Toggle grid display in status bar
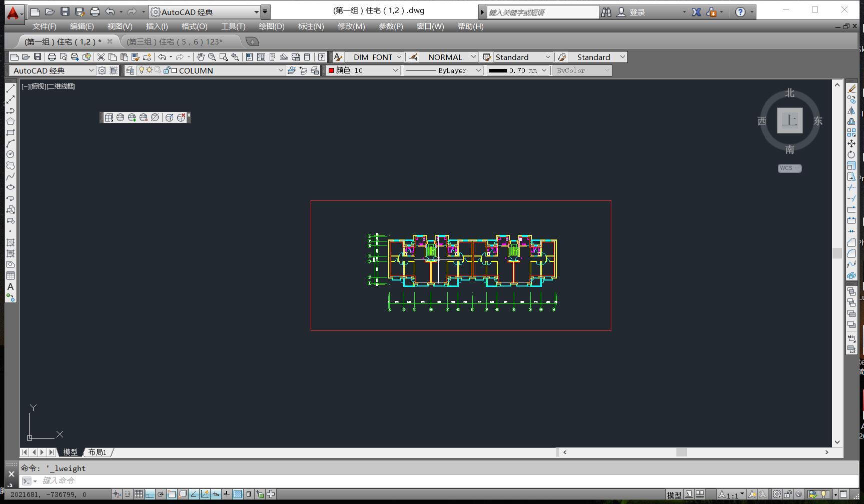Image resolution: width=864 pixels, height=504 pixels. [x=139, y=494]
